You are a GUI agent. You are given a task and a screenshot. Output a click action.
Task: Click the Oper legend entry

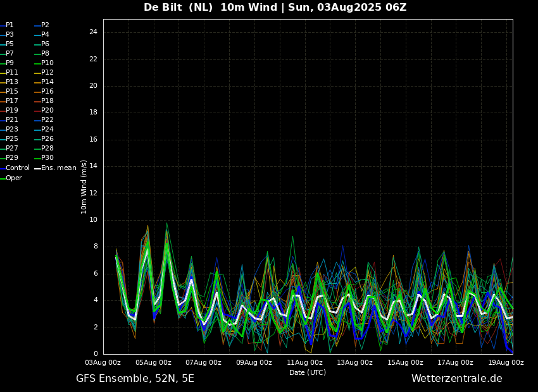coord(13,178)
